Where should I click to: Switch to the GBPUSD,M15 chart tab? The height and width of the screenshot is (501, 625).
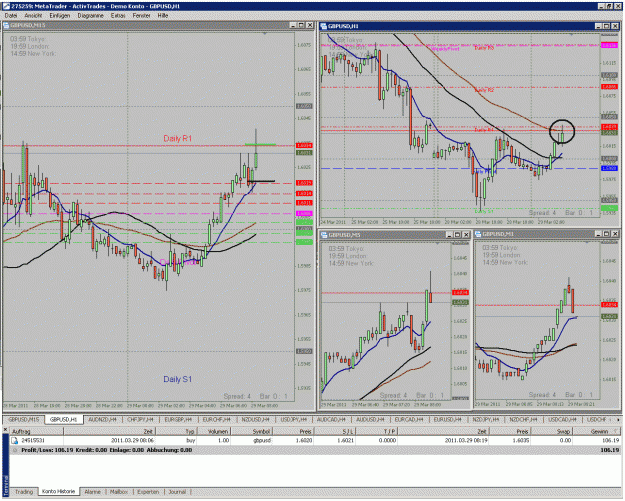(x=24, y=420)
